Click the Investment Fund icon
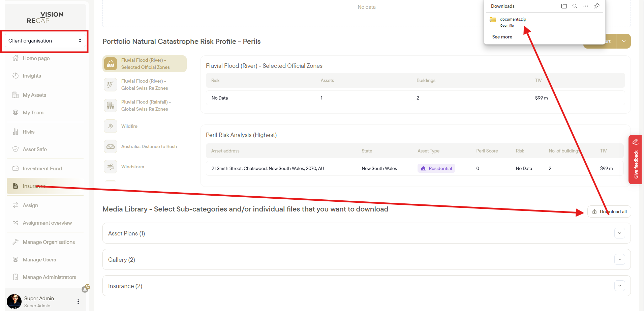This screenshot has height=311, width=644. coord(16,169)
